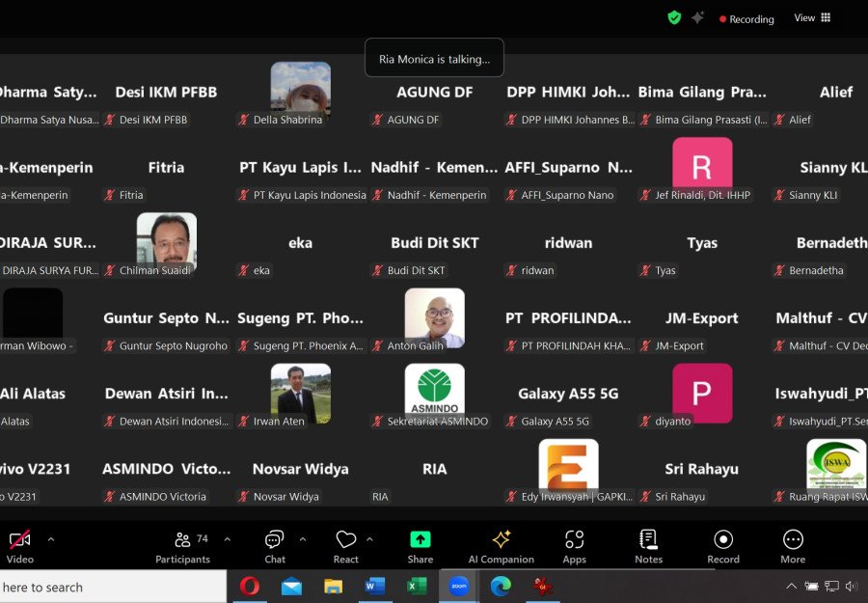Open the Notes tool
Viewport: 868px width, 603px height.
[649, 545]
